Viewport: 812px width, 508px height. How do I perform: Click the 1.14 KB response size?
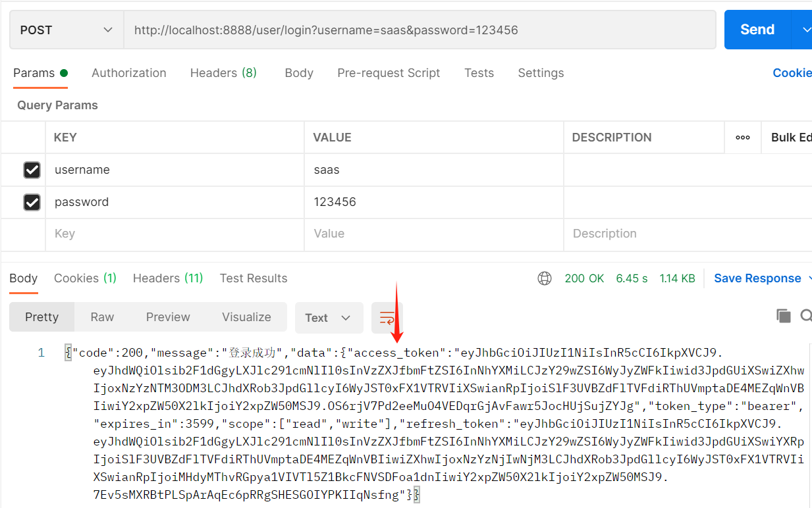[x=677, y=278]
